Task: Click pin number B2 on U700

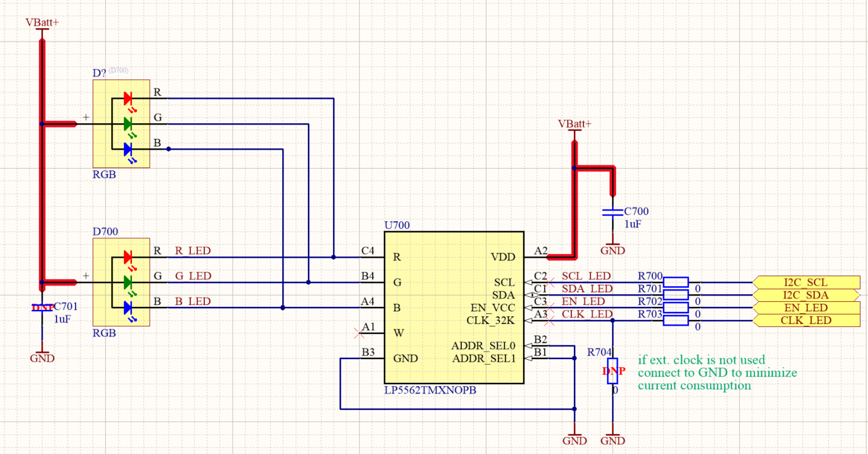Action: pos(540,340)
